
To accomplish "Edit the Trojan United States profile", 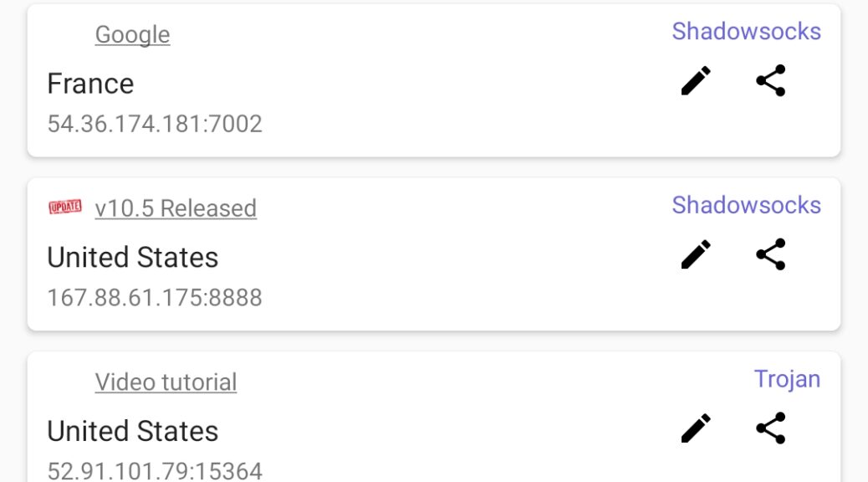I will (696, 428).
